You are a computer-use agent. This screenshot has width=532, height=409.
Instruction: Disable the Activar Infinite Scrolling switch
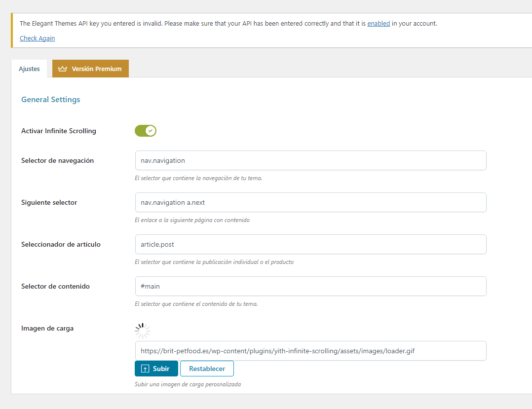(146, 131)
